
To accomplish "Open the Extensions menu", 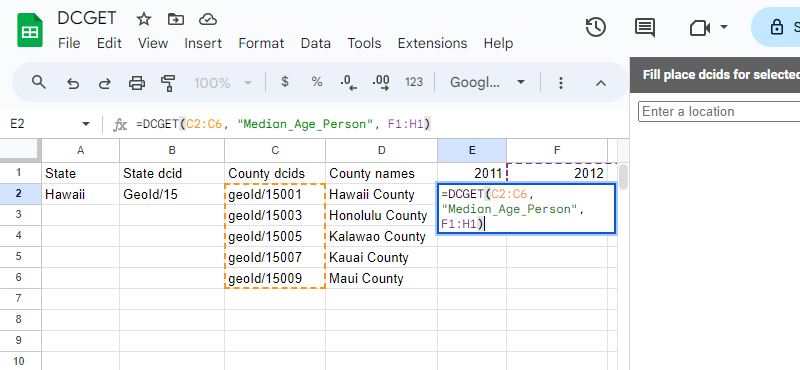I will [432, 43].
